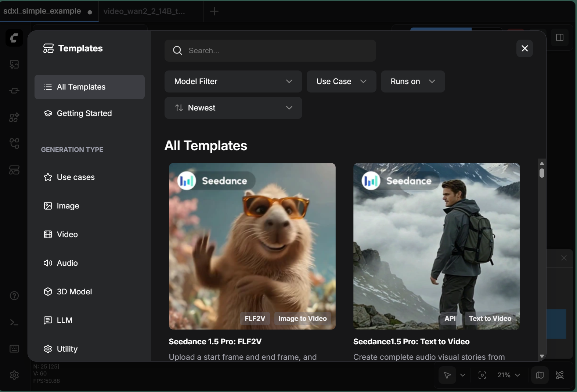Open the Newest sort dropdown
Image resolution: width=577 pixels, height=392 pixels.
coord(233,108)
